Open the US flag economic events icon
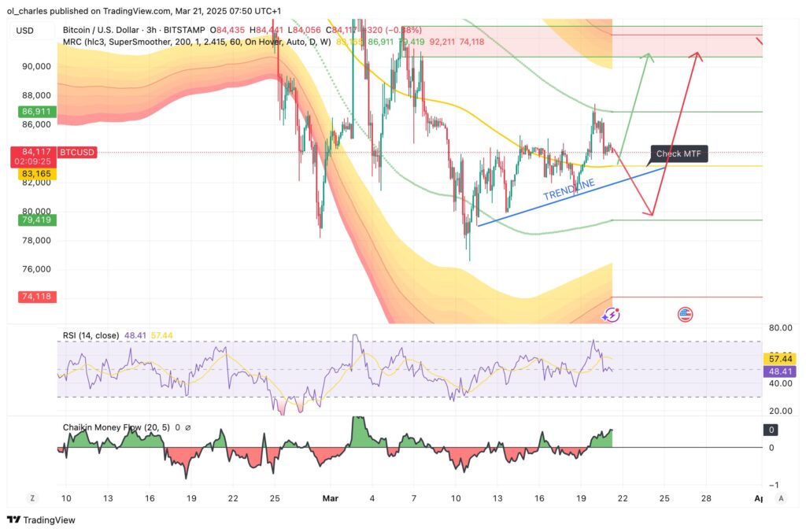 pyautogui.click(x=685, y=313)
